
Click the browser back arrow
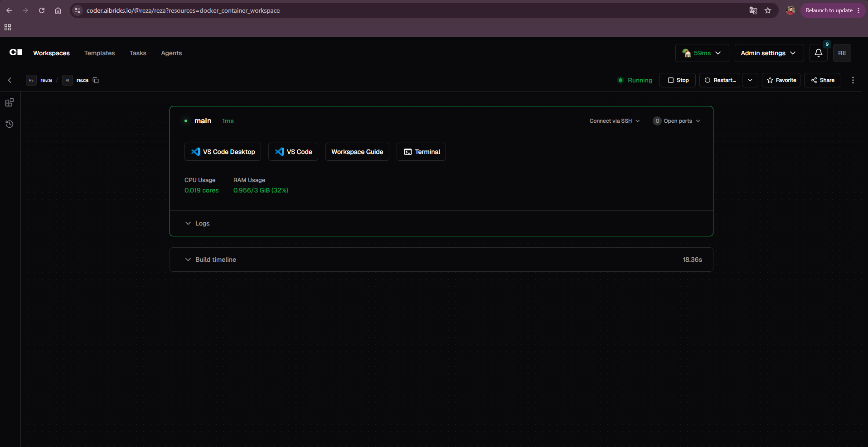click(x=9, y=10)
